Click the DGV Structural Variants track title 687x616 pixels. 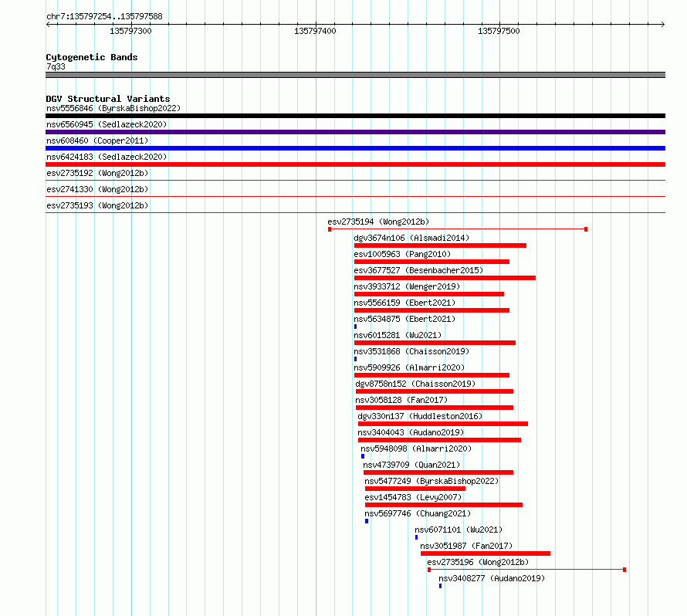(x=108, y=99)
